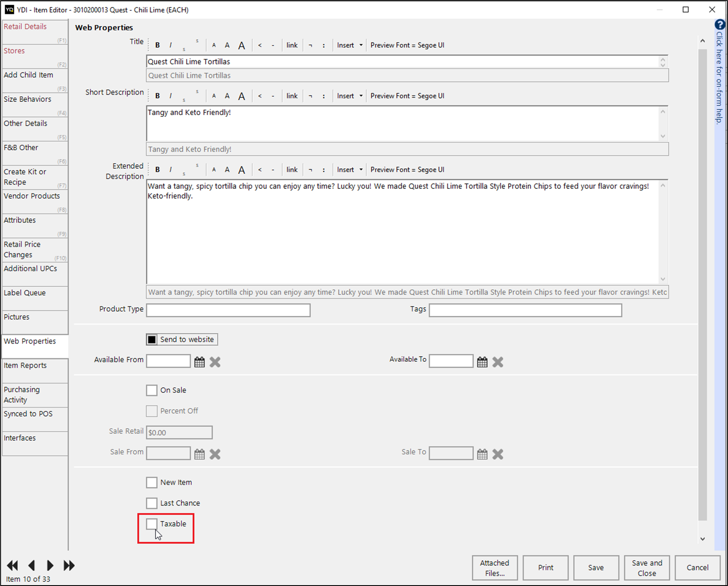Click Bold in Short Description toolbar
The image size is (728, 586).
coord(157,96)
